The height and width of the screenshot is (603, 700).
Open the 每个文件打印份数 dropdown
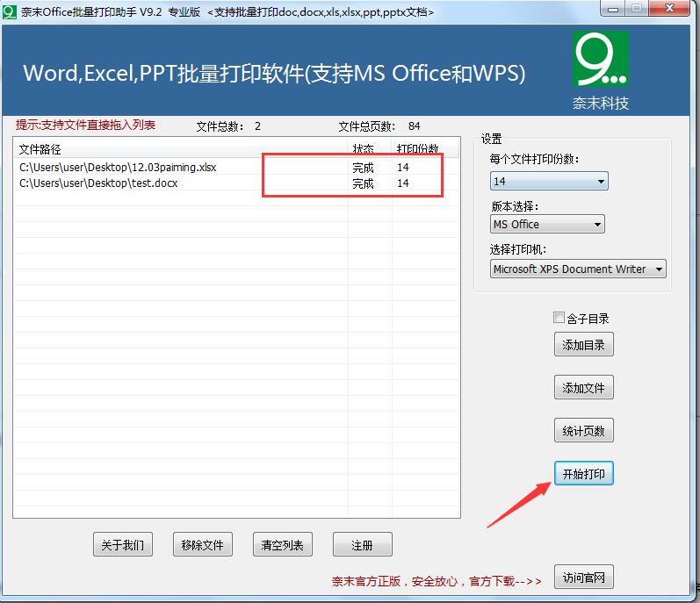pos(549,181)
